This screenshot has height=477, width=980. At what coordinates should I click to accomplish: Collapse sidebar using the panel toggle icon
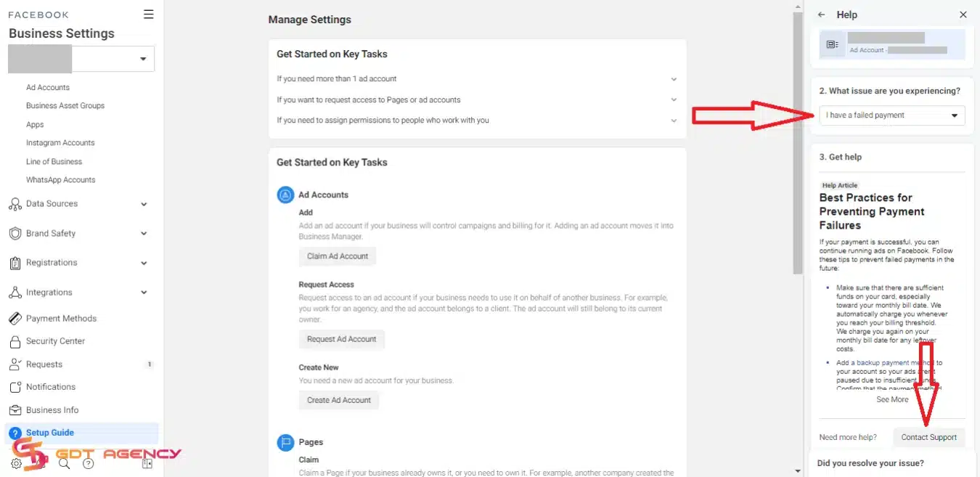point(147,463)
